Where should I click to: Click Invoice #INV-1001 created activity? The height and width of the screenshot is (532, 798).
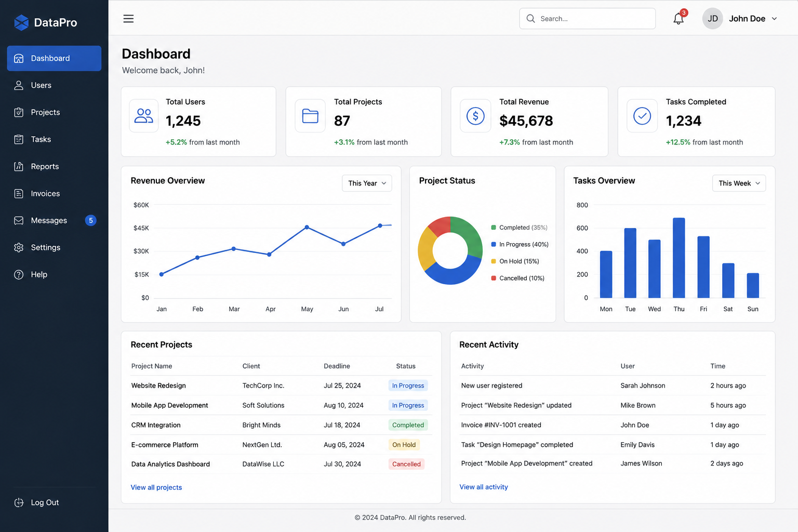click(501, 425)
